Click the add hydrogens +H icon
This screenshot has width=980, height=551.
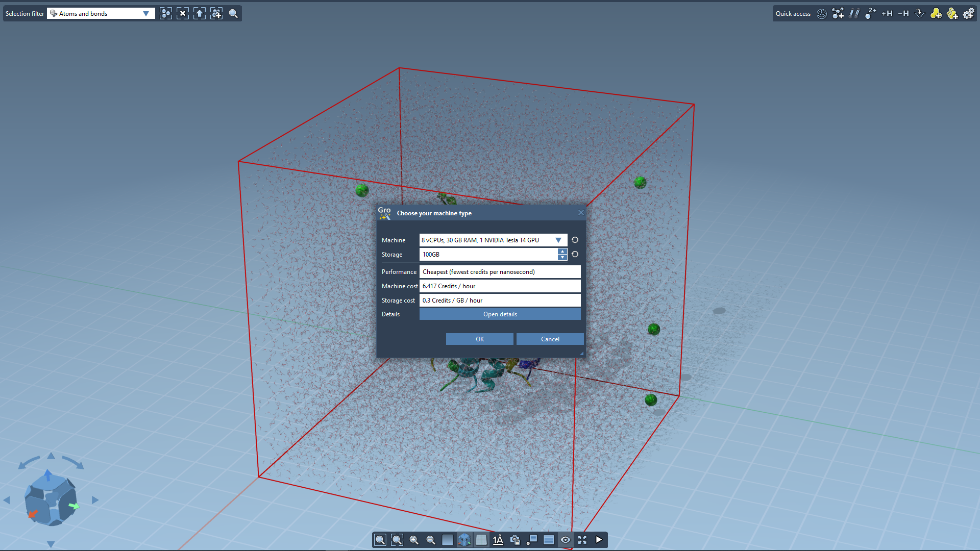[x=887, y=14]
